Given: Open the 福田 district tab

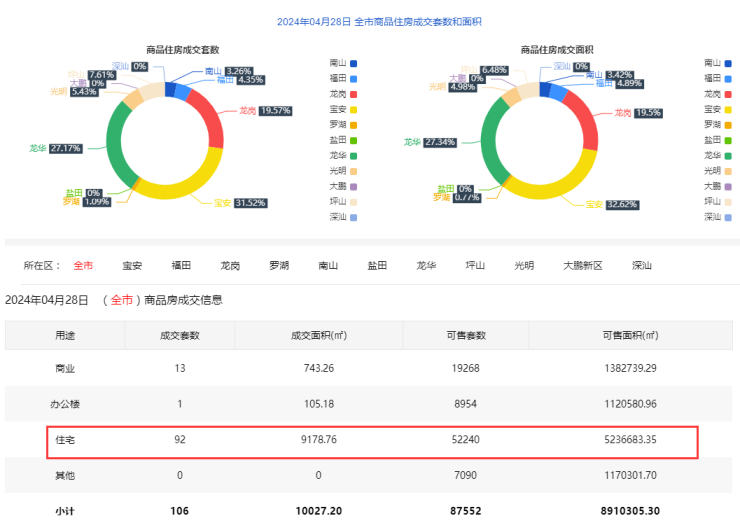Looking at the screenshot, I should pyautogui.click(x=181, y=266).
